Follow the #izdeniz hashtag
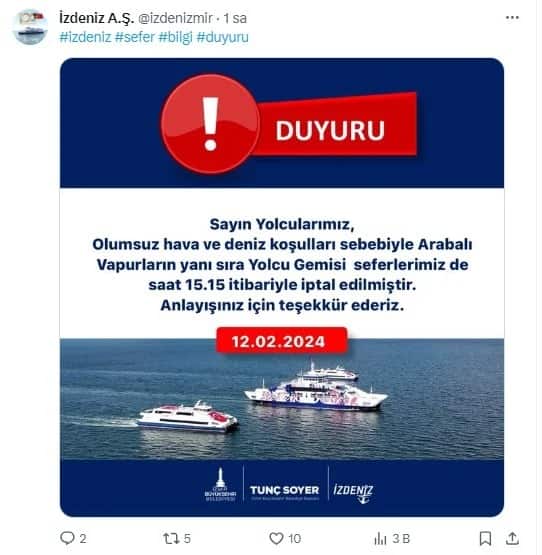The height and width of the screenshot is (555, 542). pyautogui.click(x=85, y=37)
